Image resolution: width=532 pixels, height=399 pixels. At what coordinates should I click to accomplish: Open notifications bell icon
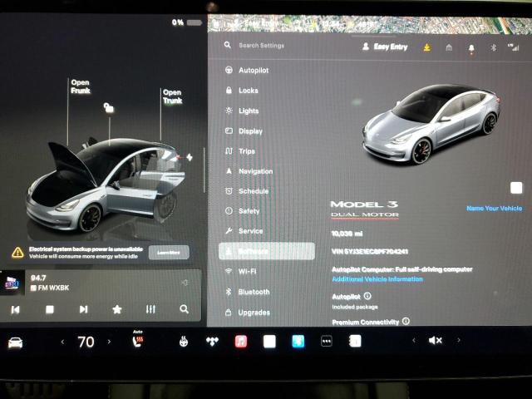(471, 48)
